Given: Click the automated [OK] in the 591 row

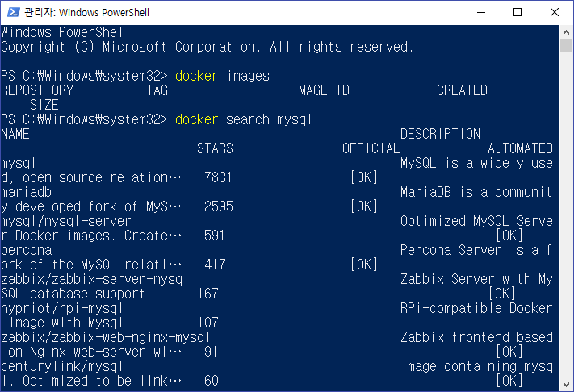Looking at the screenshot, I should pos(509,236).
